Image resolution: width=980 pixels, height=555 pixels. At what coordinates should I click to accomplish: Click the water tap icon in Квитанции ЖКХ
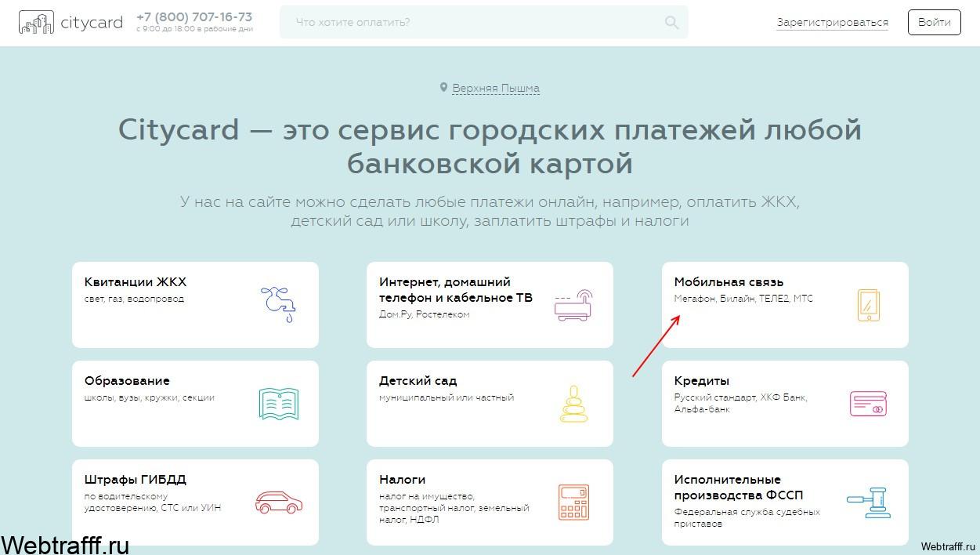pos(279,304)
